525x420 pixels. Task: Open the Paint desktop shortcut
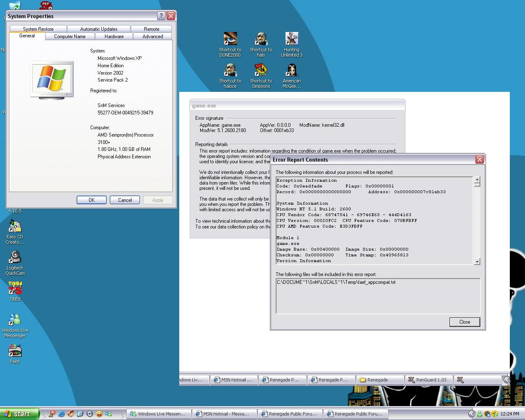tap(15, 351)
